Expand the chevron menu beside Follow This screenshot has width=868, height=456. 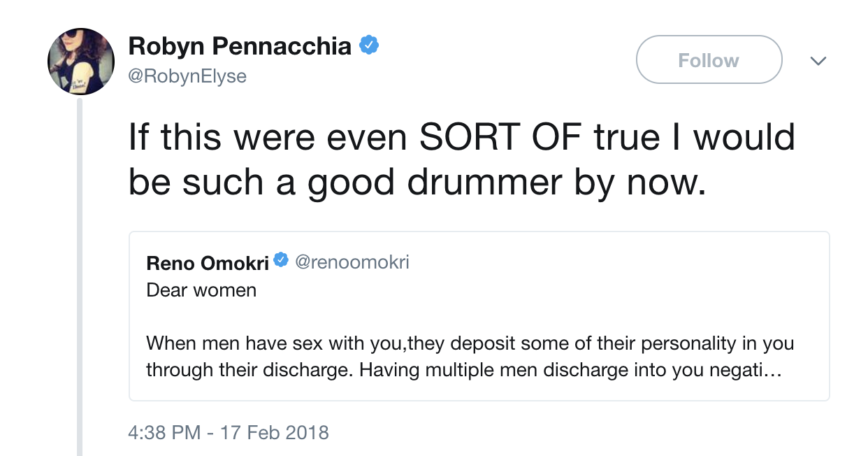coord(818,61)
